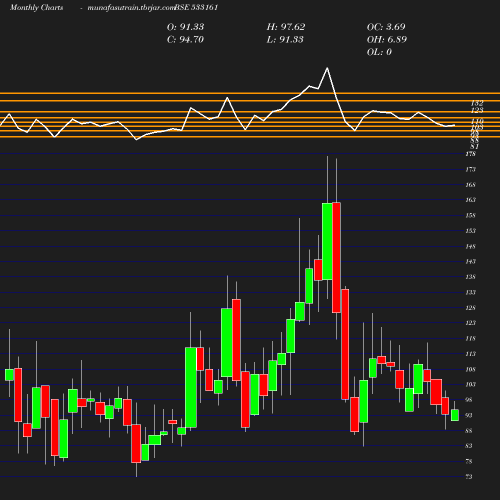Screen dimensions: 500x500
Task: Click the 81 label on the upper indicator axis
Action: tap(475, 146)
